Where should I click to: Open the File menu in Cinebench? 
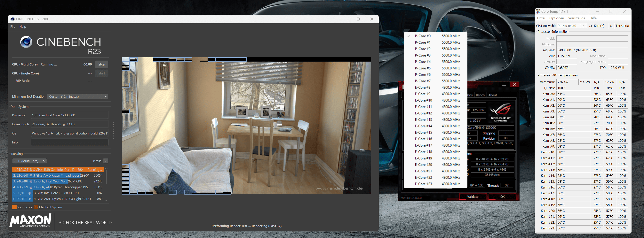click(13, 27)
